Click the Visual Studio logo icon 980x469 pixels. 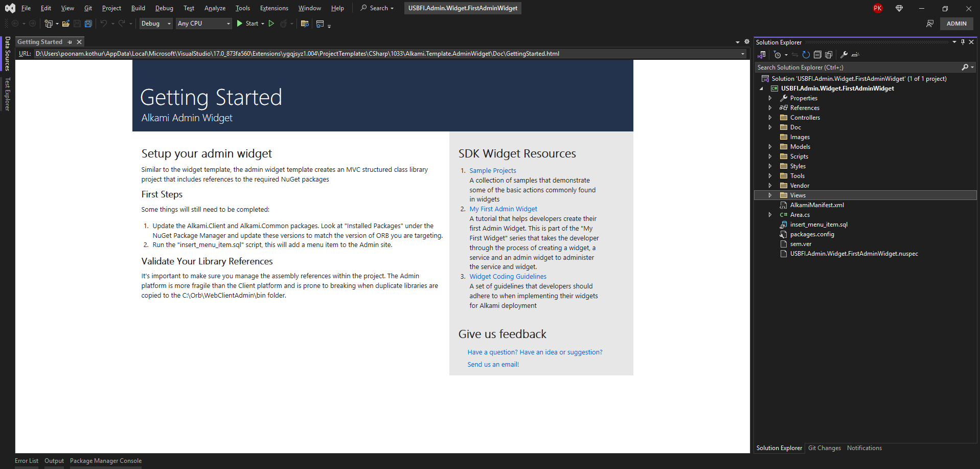[x=10, y=8]
